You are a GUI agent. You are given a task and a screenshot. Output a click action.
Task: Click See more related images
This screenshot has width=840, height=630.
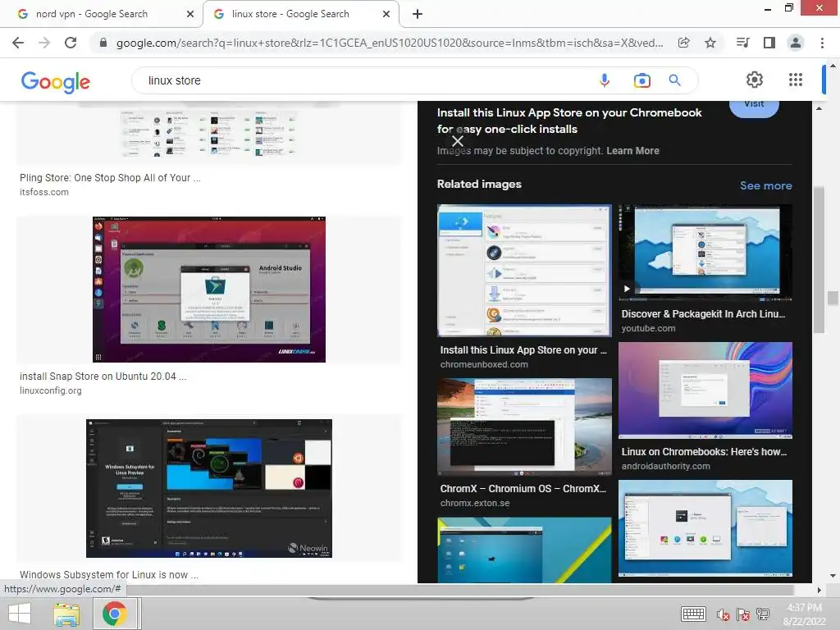click(x=765, y=185)
